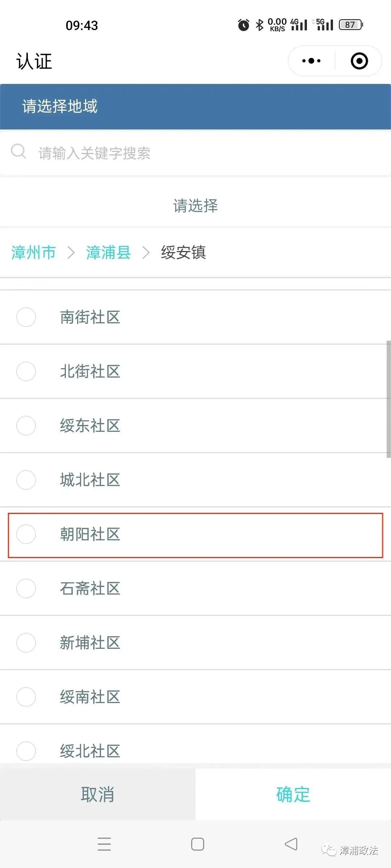Open 漳州市 breadcrumb to change city
The width and height of the screenshot is (391, 868).
pyautogui.click(x=33, y=253)
